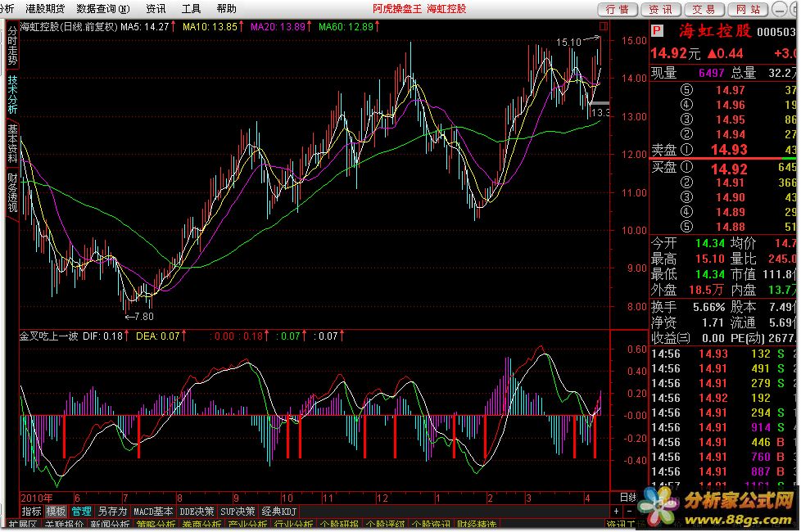Viewport: 801px width, 532px height.
Task: Click the P flag icon beside 海虹控股
Action: pos(657,31)
